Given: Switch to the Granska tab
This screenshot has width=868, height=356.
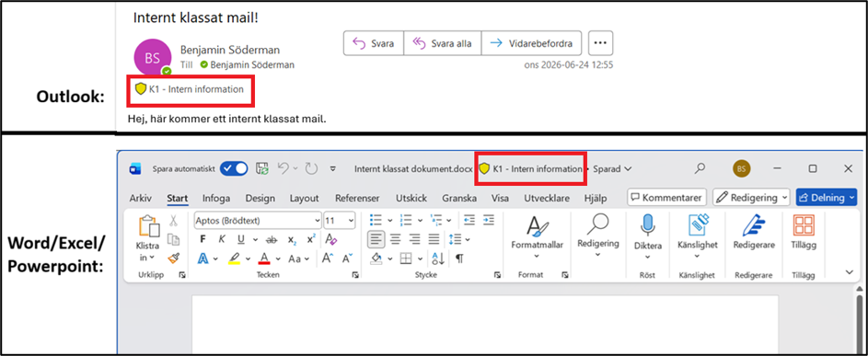Looking at the screenshot, I should pos(459,198).
